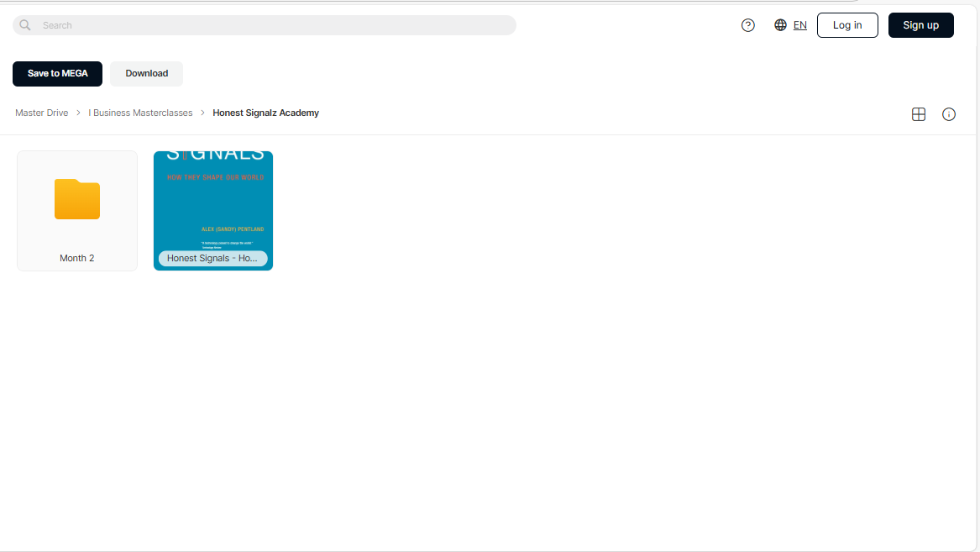This screenshot has height=552, width=980.
Task: Click Save to MEGA button
Action: (x=57, y=73)
